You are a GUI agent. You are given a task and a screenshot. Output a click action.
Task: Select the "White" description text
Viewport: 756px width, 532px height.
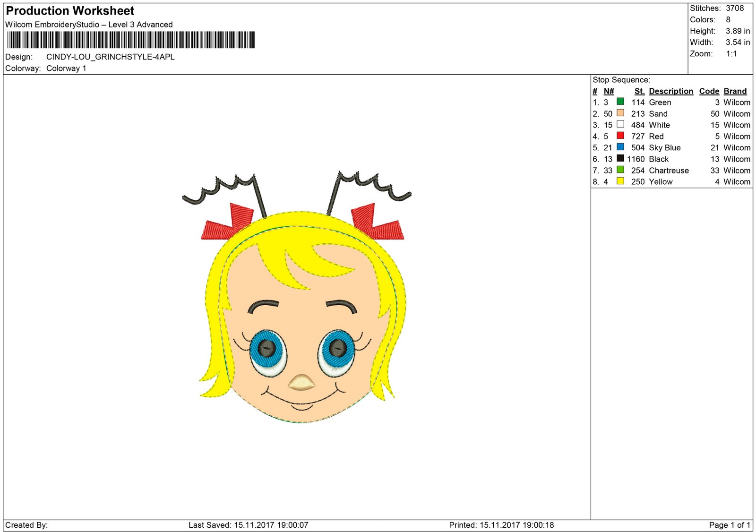(660, 125)
